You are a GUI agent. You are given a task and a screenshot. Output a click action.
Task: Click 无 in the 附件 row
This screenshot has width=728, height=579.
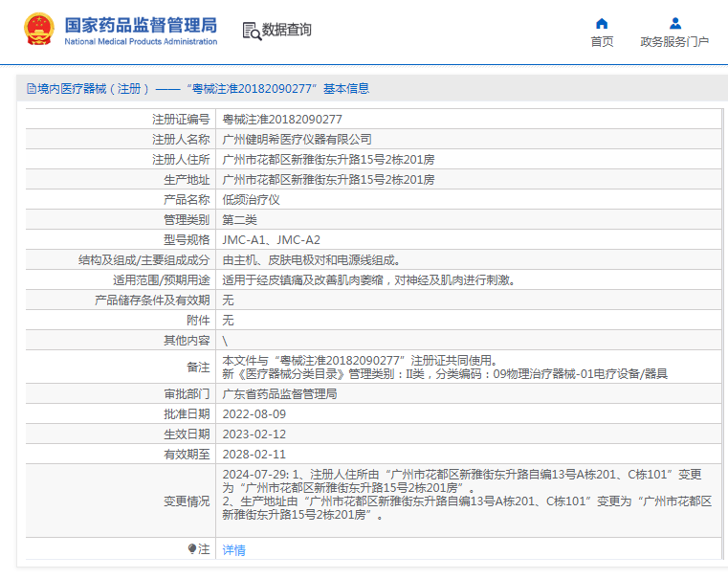tap(228, 321)
